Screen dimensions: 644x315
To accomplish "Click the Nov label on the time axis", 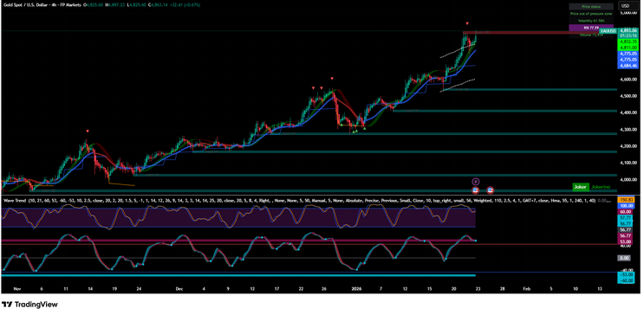I will coord(16,289).
